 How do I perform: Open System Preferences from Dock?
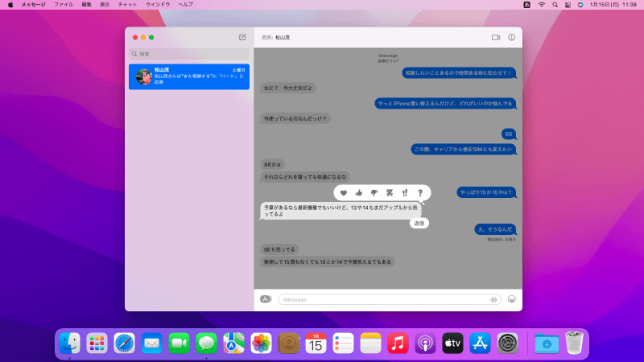click(508, 343)
